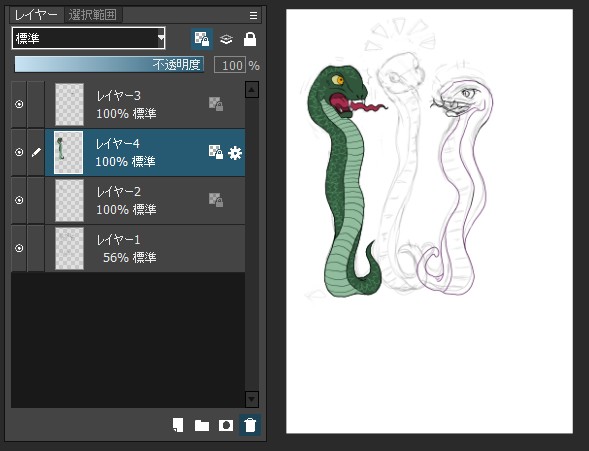589x451 pixels.
Task: Open the layer panel hamburger menu
Action: point(254,15)
